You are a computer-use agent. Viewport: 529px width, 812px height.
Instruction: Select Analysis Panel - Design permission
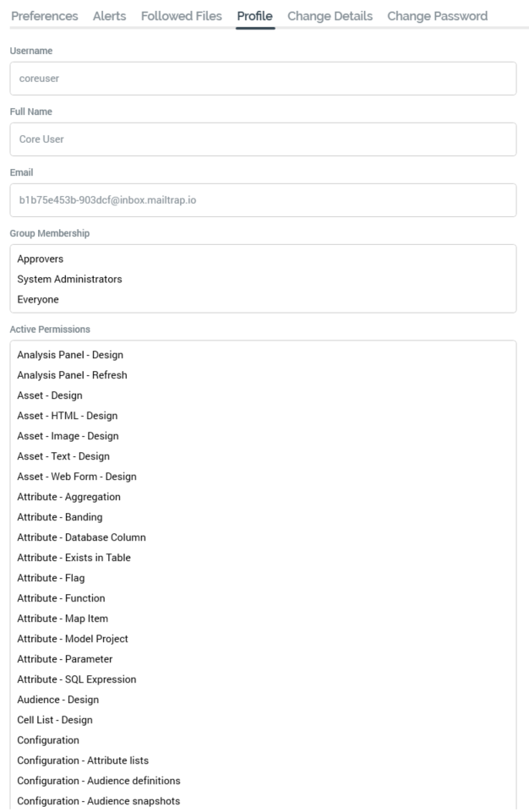[x=70, y=355]
